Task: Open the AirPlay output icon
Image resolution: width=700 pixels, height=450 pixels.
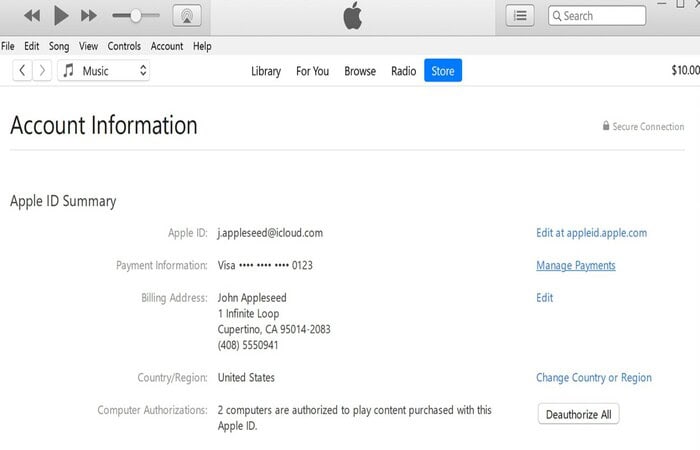Action: point(187,16)
